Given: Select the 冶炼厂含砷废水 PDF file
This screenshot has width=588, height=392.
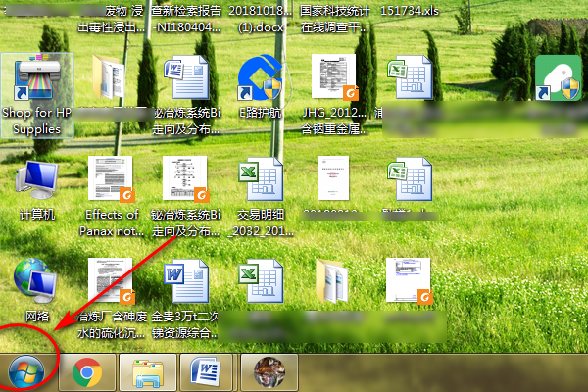Looking at the screenshot, I should [111, 282].
